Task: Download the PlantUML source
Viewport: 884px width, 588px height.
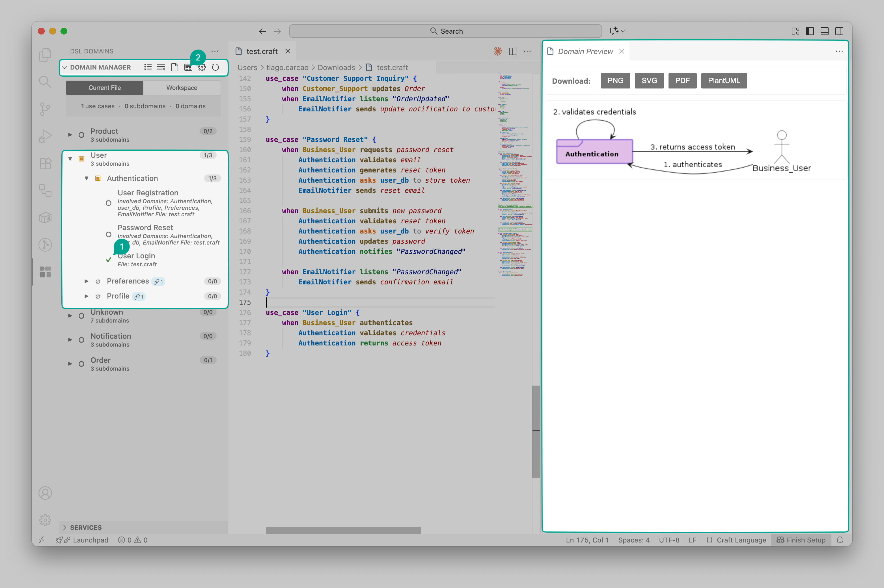Action: tap(724, 81)
